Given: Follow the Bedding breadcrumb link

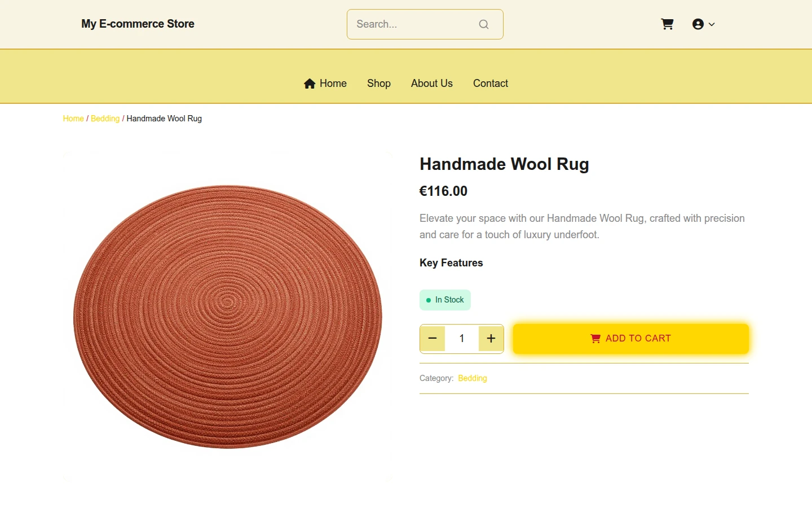Looking at the screenshot, I should (x=105, y=119).
